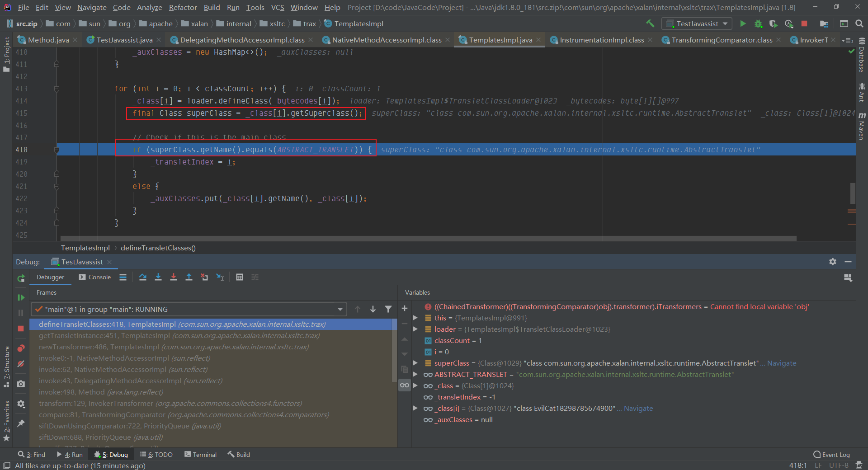
Task: Open View Breakpoints from debug sidebar
Action: (21, 348)
